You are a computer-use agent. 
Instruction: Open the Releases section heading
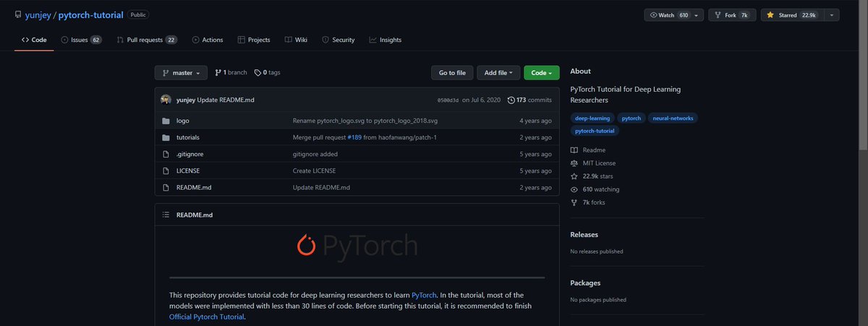tap(584, 235)
